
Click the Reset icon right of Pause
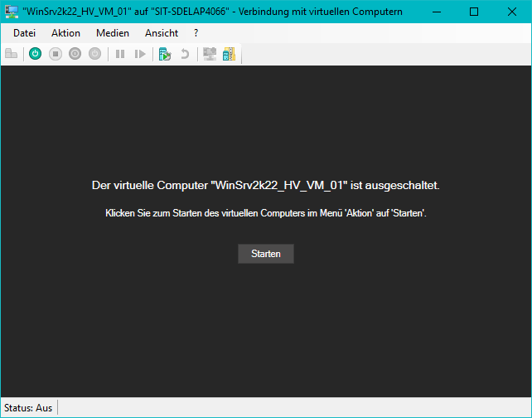(x=140, y=54)
